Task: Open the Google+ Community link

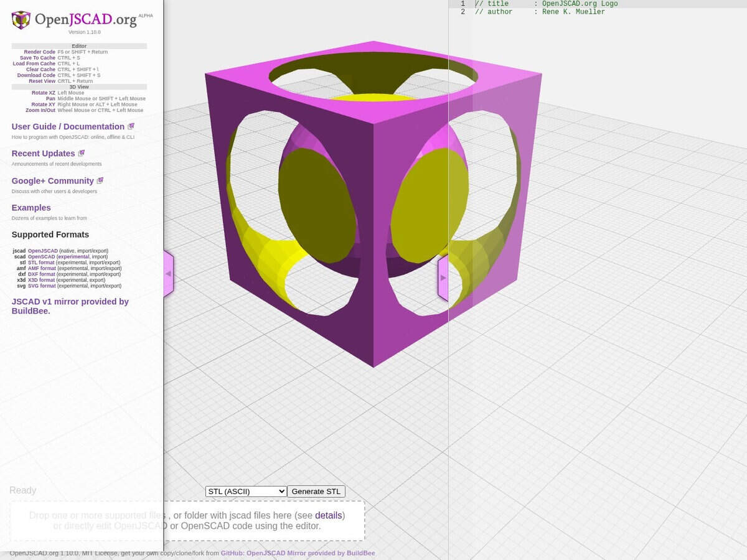Action: (53, 180)
